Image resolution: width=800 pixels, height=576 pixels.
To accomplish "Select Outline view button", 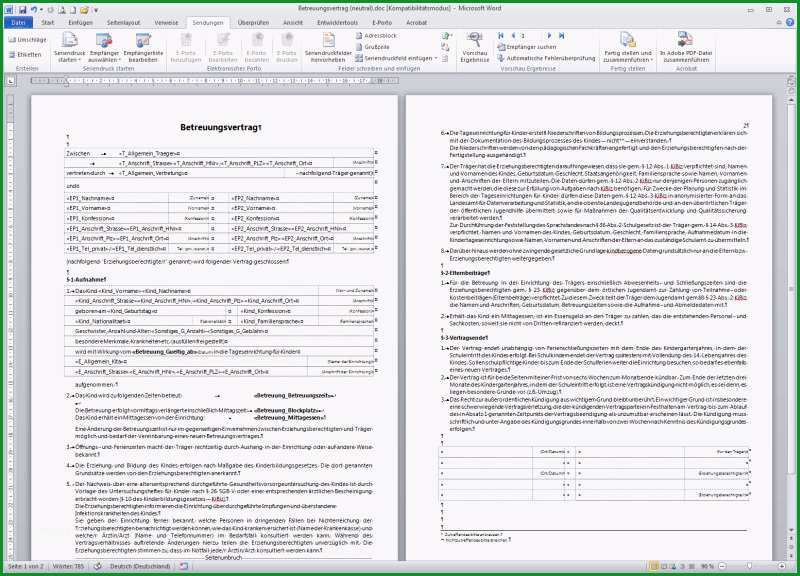I will click(x=683, y=566).
